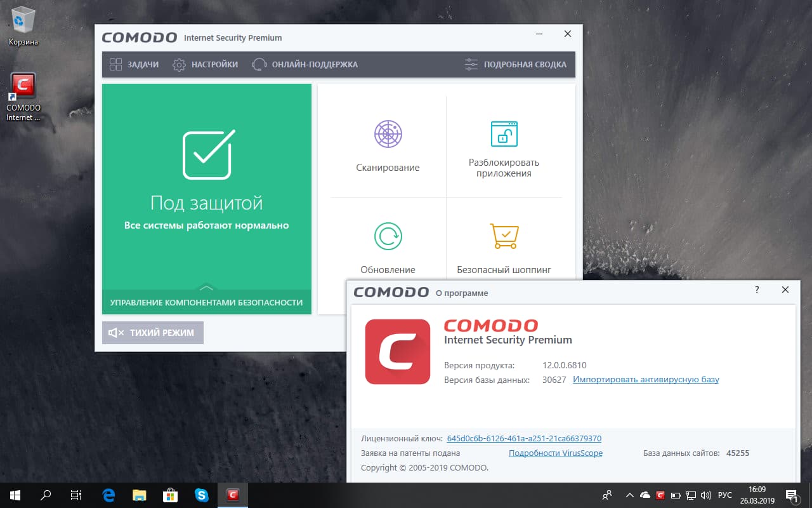
Task: Click the COMODO shield logo in About window
Action: click(398, 351)
